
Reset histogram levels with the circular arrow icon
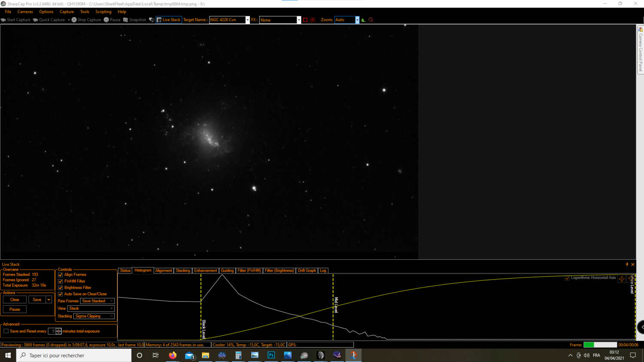tap(630, 279)
